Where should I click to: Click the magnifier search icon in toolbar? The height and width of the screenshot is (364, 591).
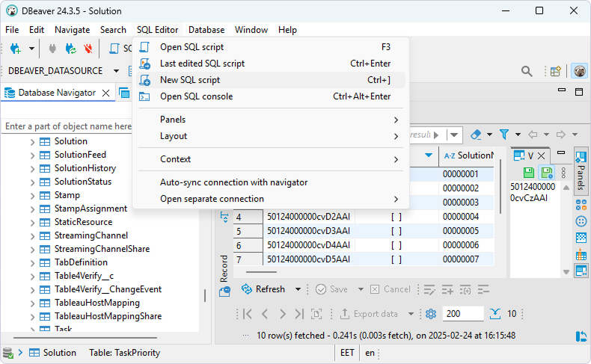(527, 71)
